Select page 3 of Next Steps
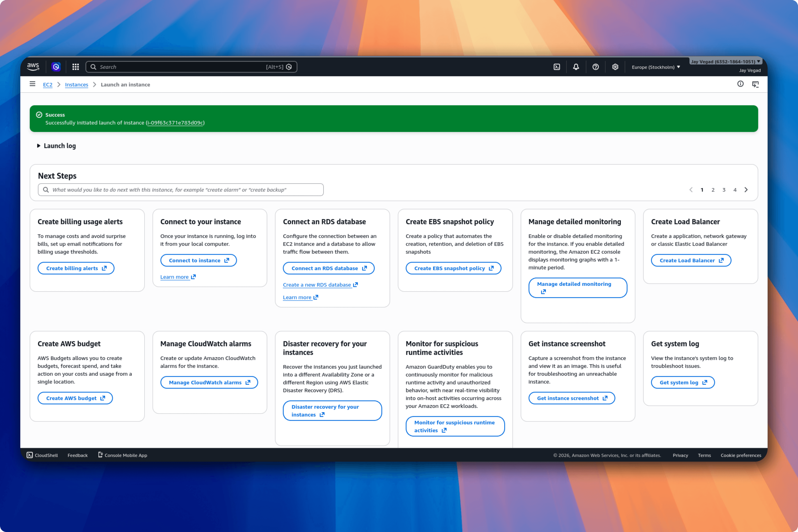This screenshot has height=532, width=798. [x=724, y=190]
